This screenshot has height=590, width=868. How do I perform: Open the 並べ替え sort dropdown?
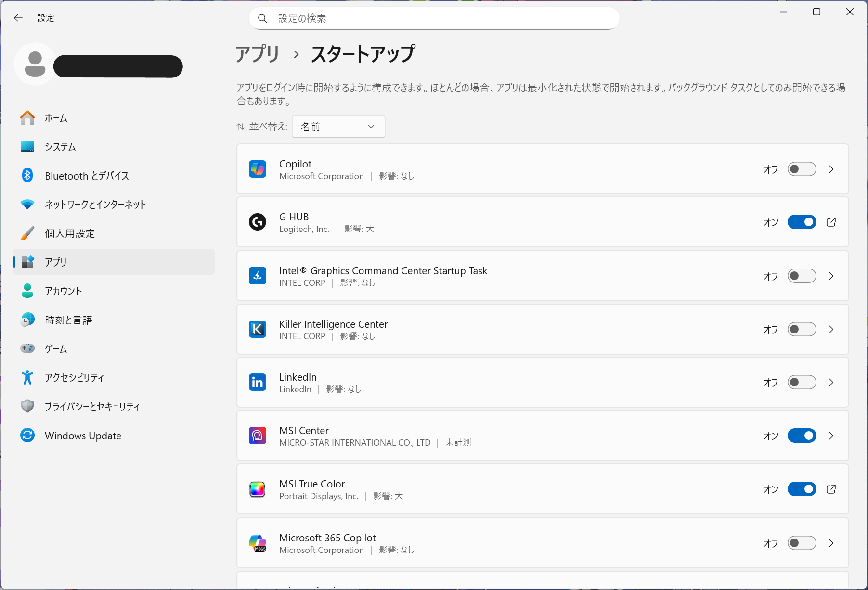338,127
